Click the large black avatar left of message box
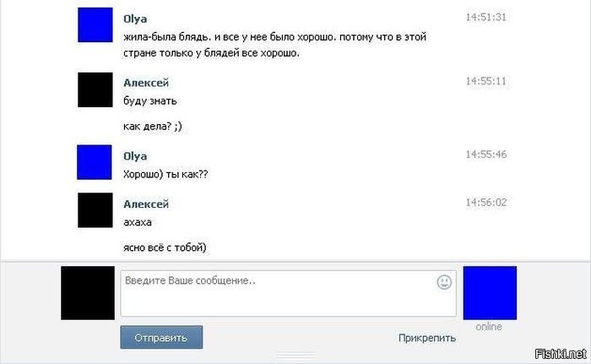Screen dimensions: 591x364 [x=88, y=293]
